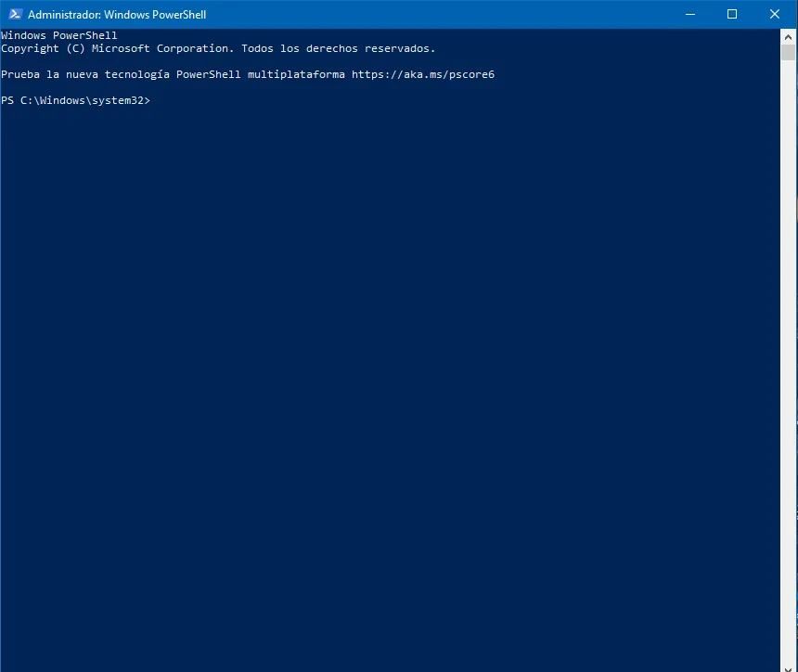The width and height of the screenshot is (798, 672).
Task: Click the vertical scrollbar thumb
Action: (789, 52)
